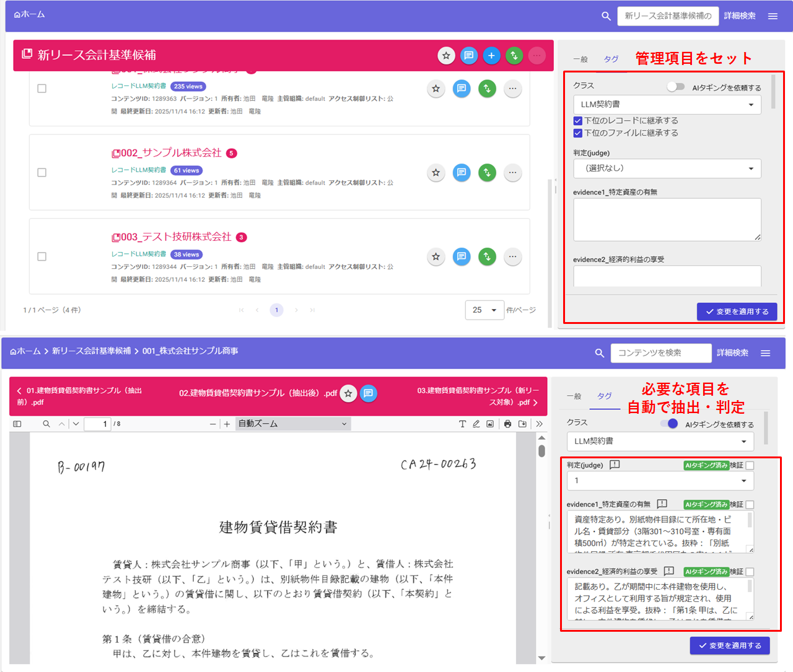
Task: Click the PDF viewer vertical scrollbar thumb
Action: tap(541, 450)
